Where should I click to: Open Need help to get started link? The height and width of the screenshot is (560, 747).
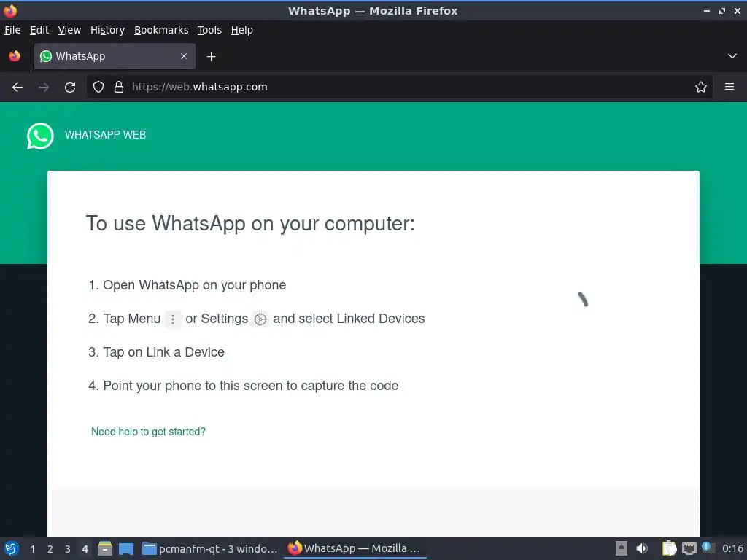point(148,432)
